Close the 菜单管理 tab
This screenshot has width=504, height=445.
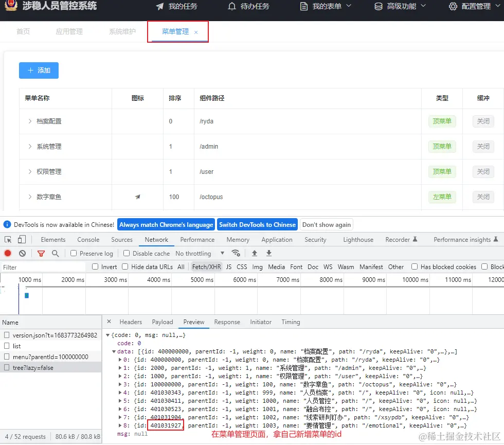coord(196,32)
